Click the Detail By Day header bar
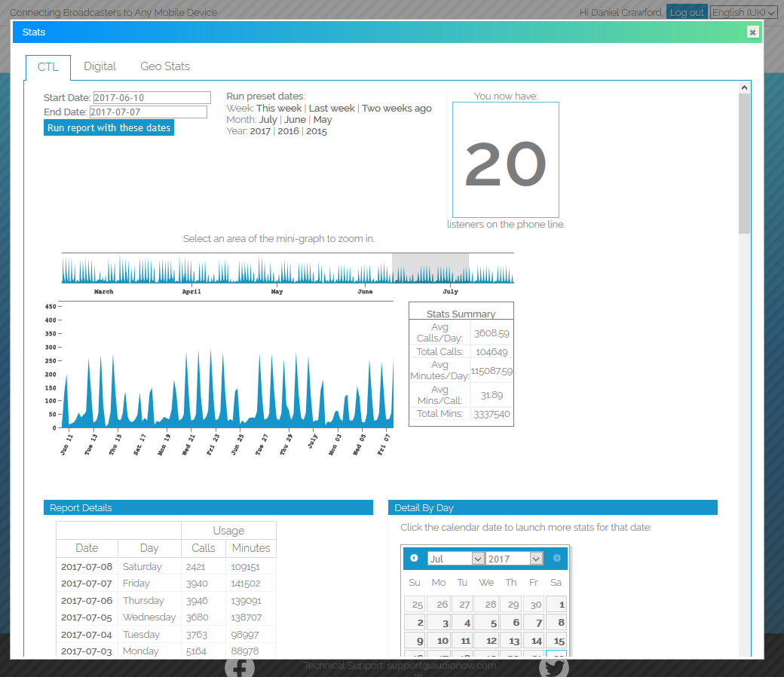The height and width of the screenshot is (677, 784). 553,507
